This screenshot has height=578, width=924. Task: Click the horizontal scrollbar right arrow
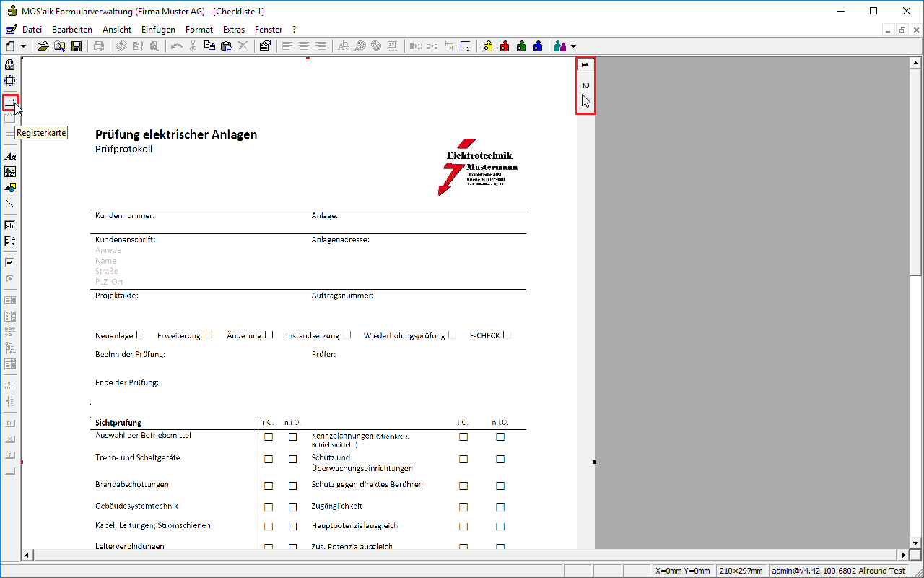[x=902, y=555]
